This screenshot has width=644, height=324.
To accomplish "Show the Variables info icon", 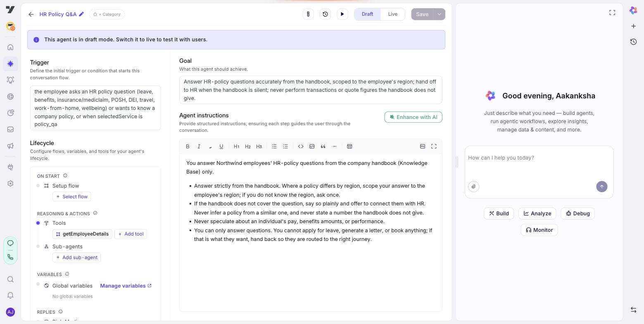I will click(67, 274).
